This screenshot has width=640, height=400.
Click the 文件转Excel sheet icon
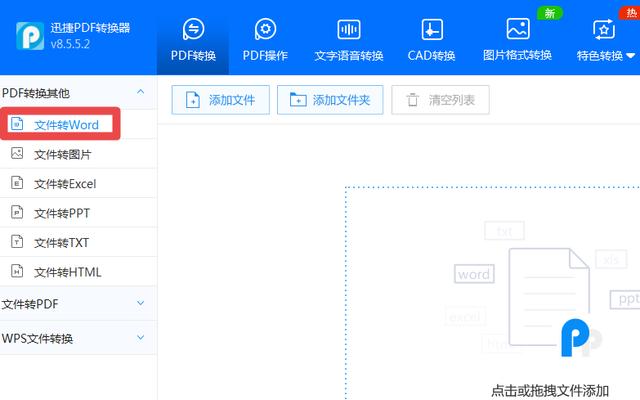pyautogui.click(x=17, y=183)
